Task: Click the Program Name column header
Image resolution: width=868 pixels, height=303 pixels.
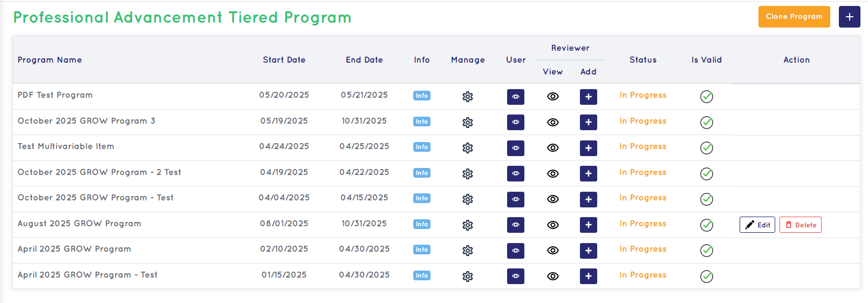Action: tap(50, 60)
